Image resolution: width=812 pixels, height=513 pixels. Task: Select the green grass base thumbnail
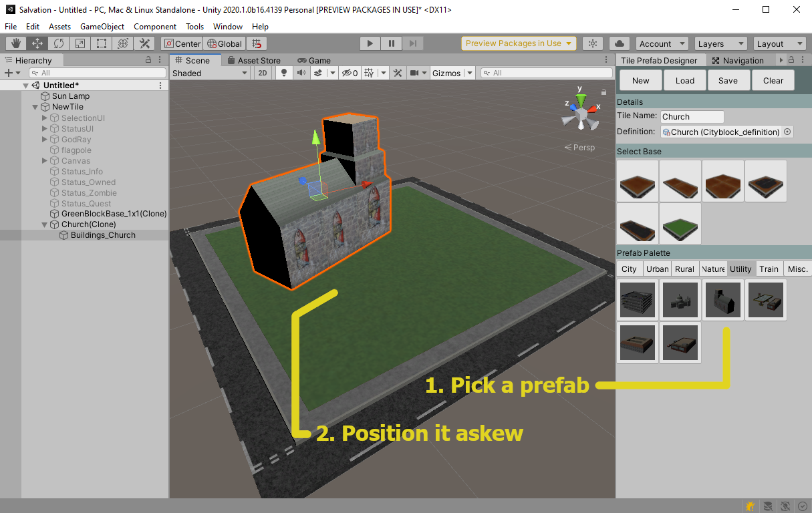[680, 224]
